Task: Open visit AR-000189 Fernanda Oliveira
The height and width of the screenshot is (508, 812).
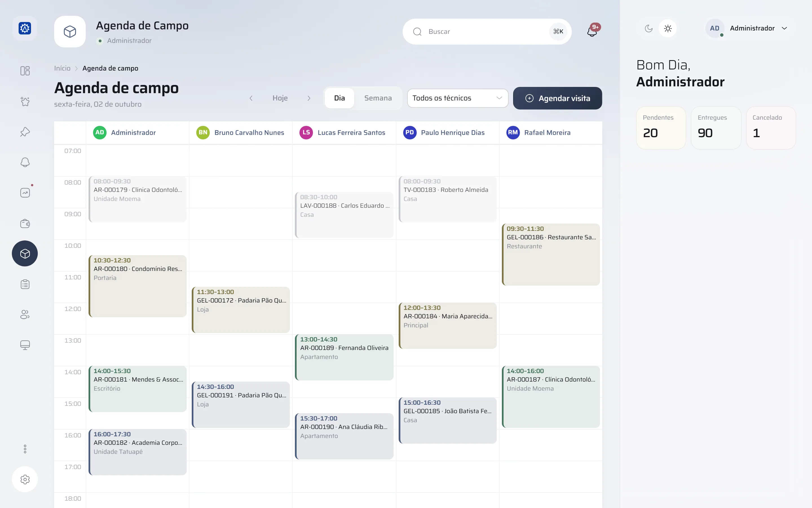Action: tap(344, 357)
